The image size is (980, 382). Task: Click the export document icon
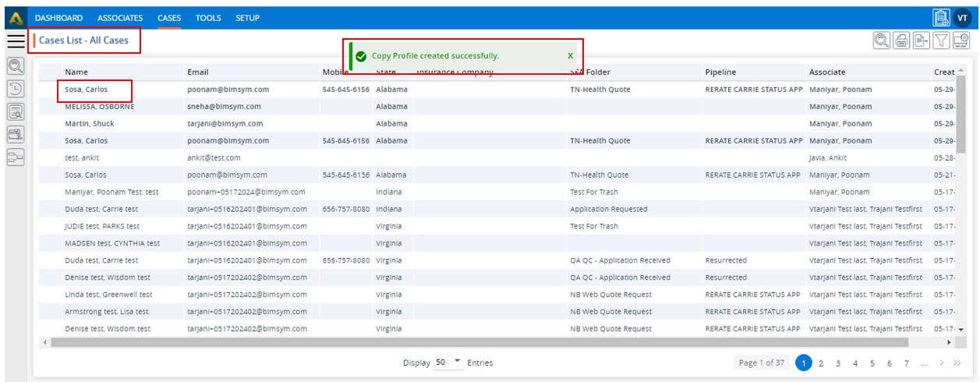[x=922, y=41]
